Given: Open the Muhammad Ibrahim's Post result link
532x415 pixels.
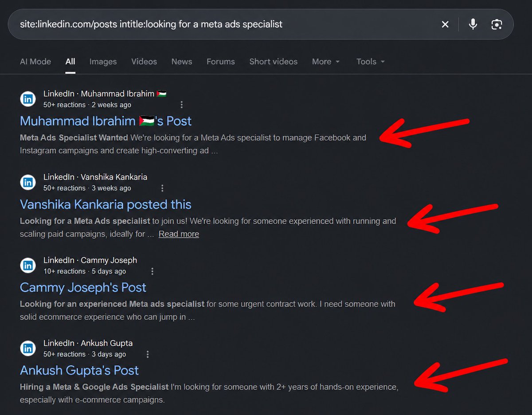Looking at the screenshot, I should point(106,121).
